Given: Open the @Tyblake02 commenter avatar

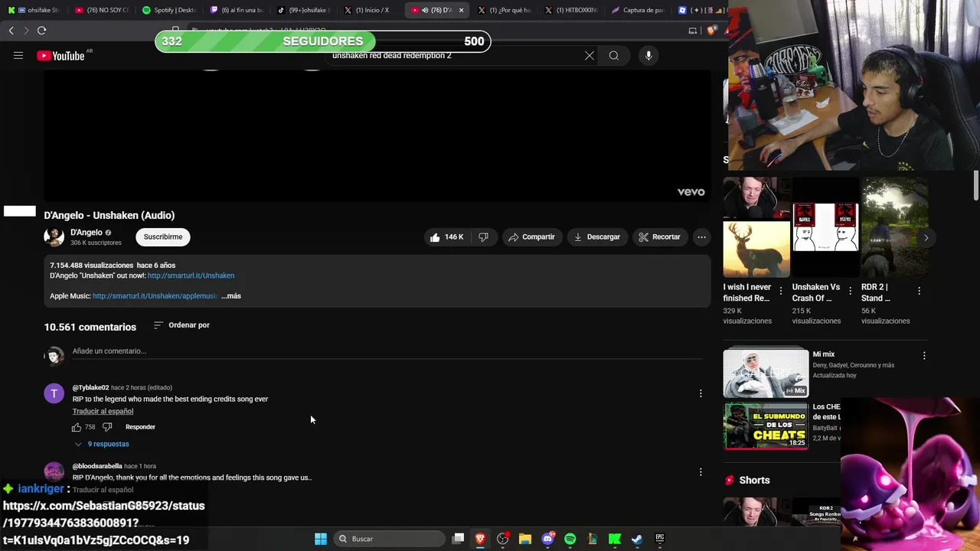Looking at the screenshot, I should point(54,393).
